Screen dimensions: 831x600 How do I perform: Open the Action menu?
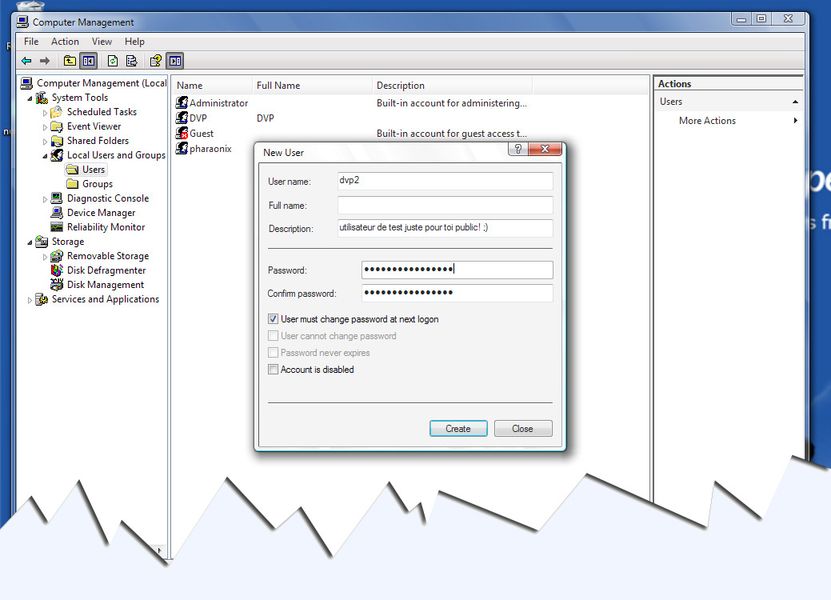pos(65,42)
